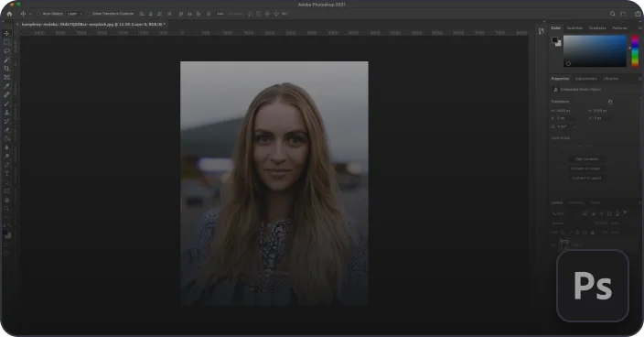Click the hue spectrum slider

(635, 51)
